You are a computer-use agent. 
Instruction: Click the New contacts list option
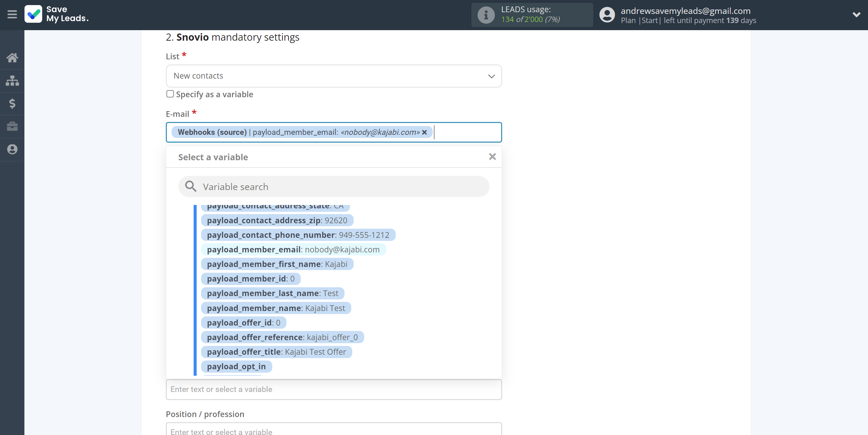334,76
